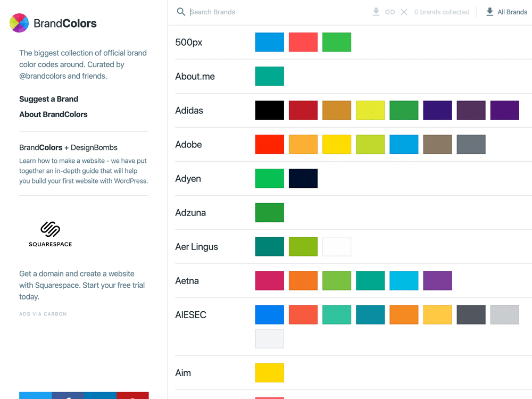Copy the Adidas yellow swatch
This screenshot has height=399, width=532.
click(370, 110)
